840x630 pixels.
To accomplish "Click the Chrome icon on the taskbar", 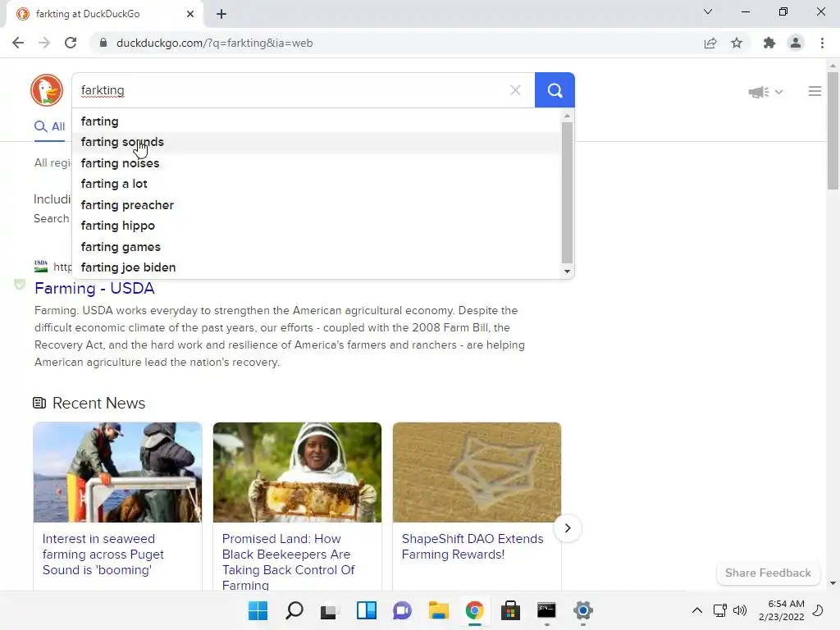I will 475,610.
